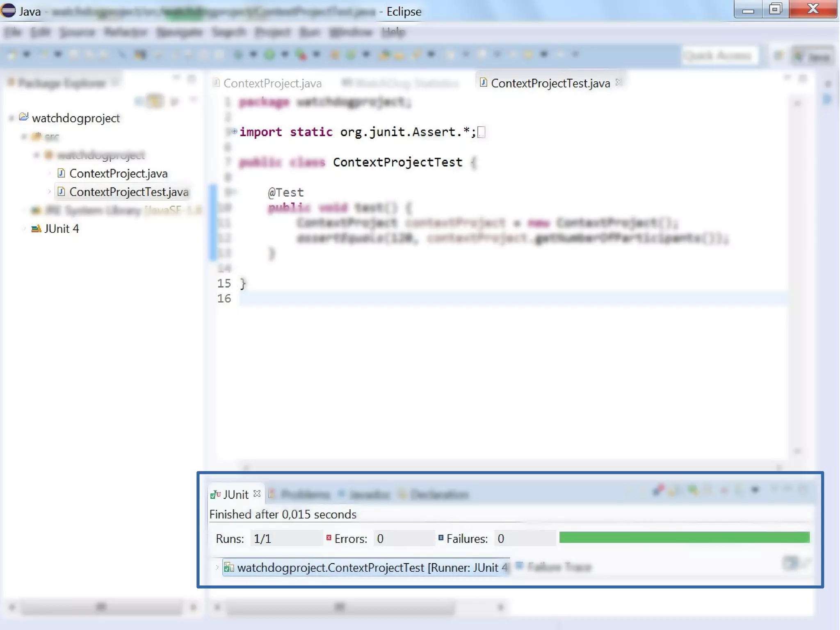Screen dimensions: 840x630
Task: Click the green JUnit progress bar
Action: (684, 538)
